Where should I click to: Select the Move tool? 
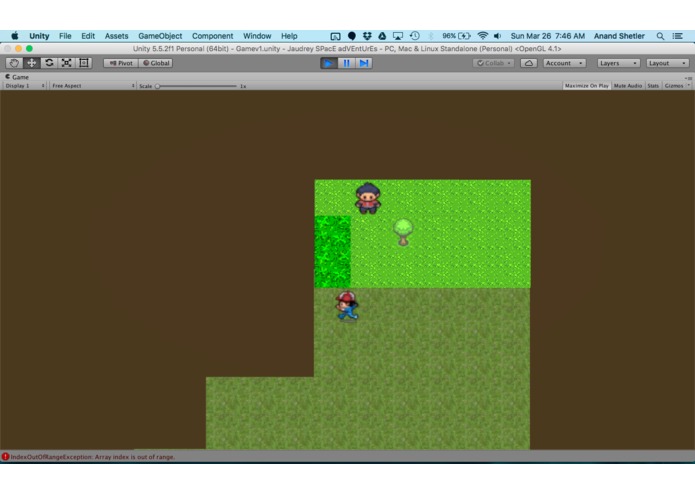click(31, 63)
